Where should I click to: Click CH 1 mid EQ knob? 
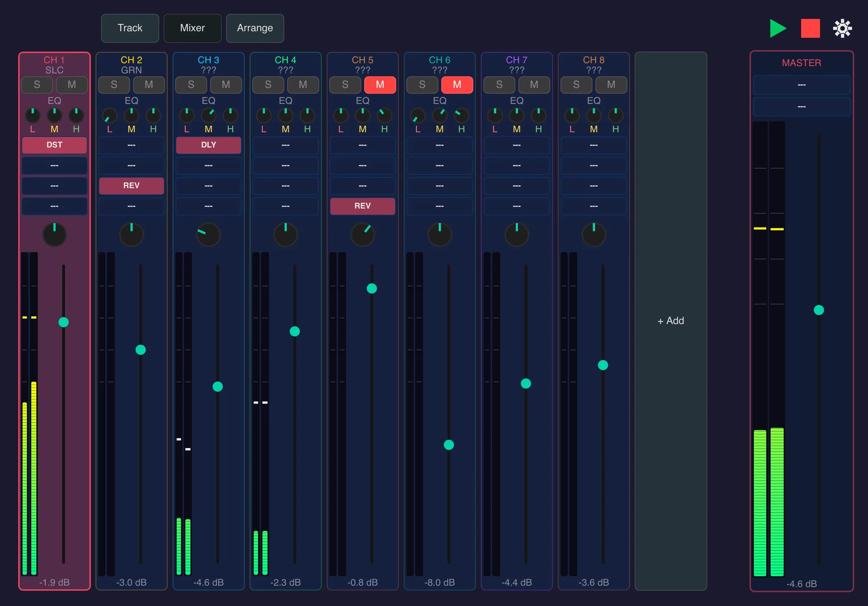(55, 116)
